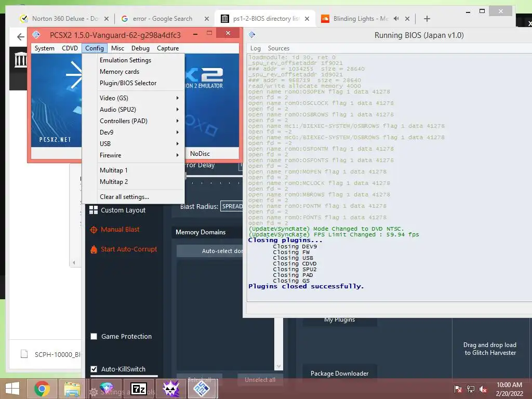Open the CDVD menu

tap(70, 48)
